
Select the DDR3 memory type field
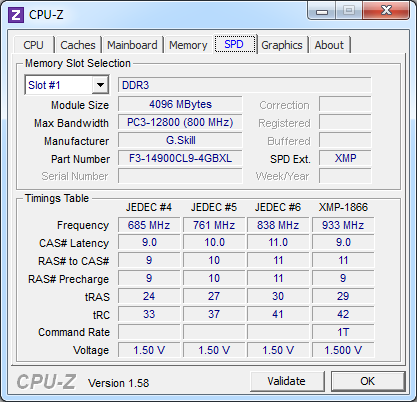click(x=245, y=85)
